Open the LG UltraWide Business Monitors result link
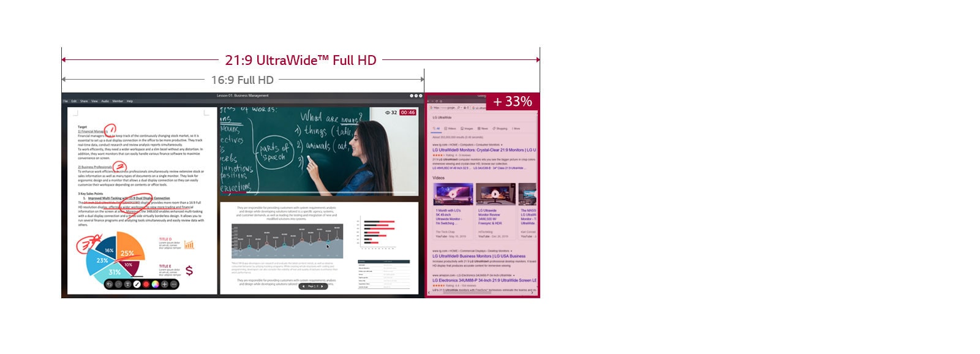Viewport: 980px width, 354px height. point(479,256)
